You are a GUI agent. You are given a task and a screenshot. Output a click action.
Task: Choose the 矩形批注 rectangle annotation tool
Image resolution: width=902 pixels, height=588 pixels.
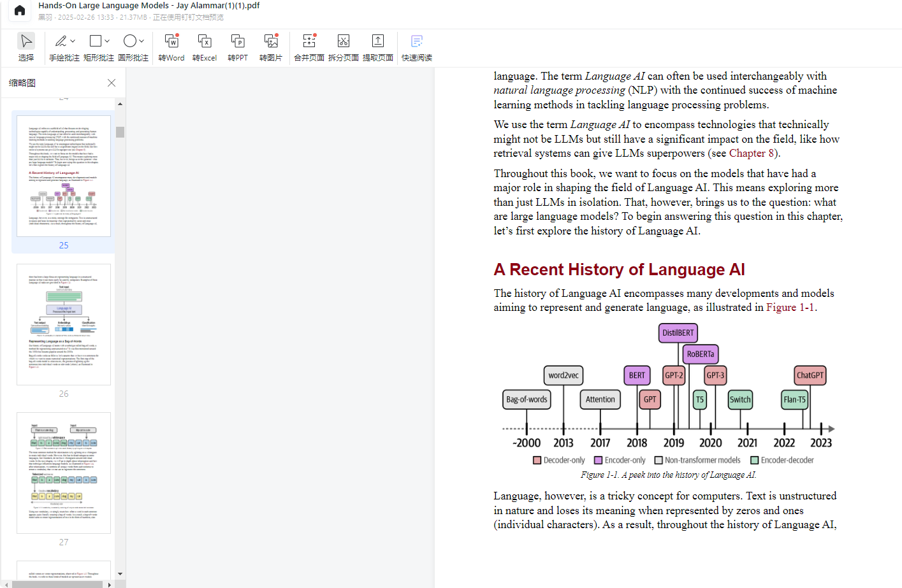[96, 41]
